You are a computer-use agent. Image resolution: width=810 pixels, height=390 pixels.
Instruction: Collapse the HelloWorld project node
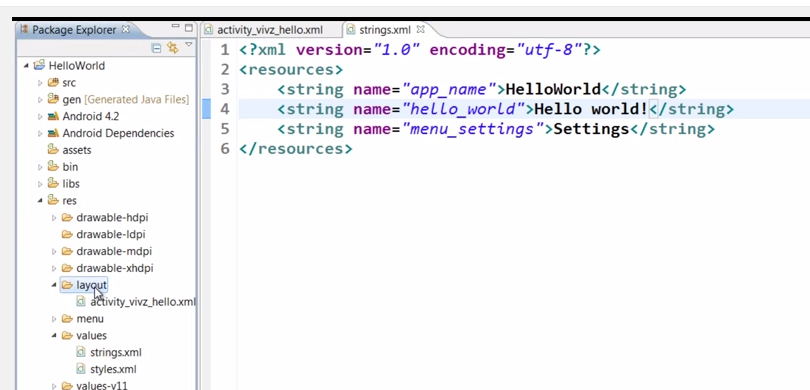coord(26,66)
